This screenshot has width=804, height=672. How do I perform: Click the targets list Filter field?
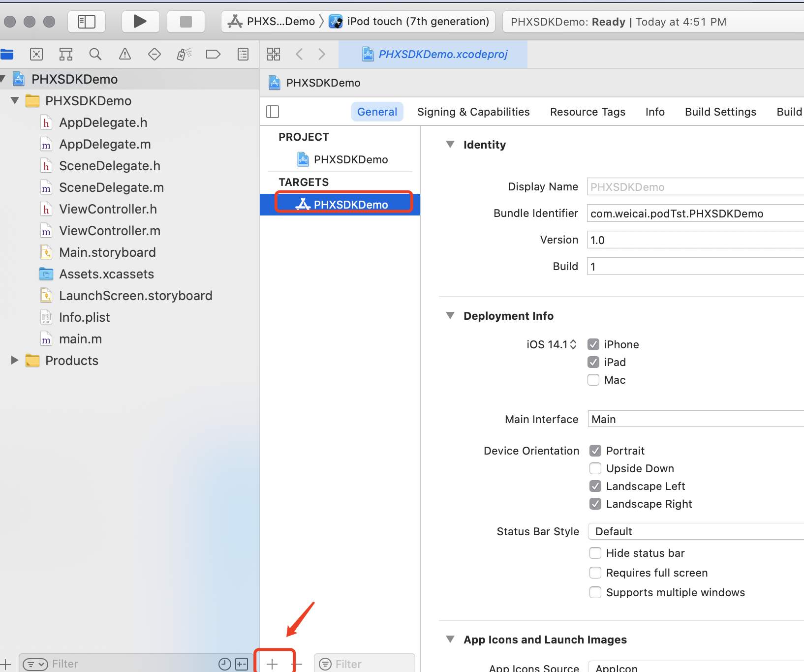click(x=365, y=664)
